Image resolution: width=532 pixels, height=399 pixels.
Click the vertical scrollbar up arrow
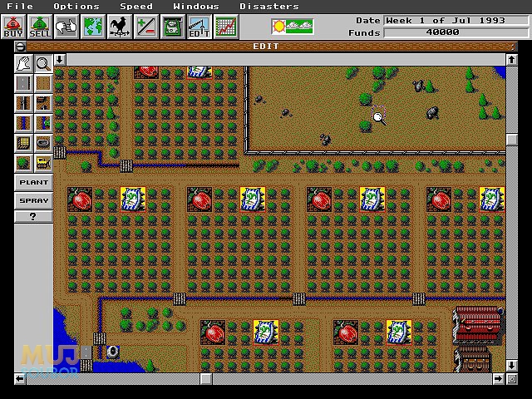click(x=512, y=60)
